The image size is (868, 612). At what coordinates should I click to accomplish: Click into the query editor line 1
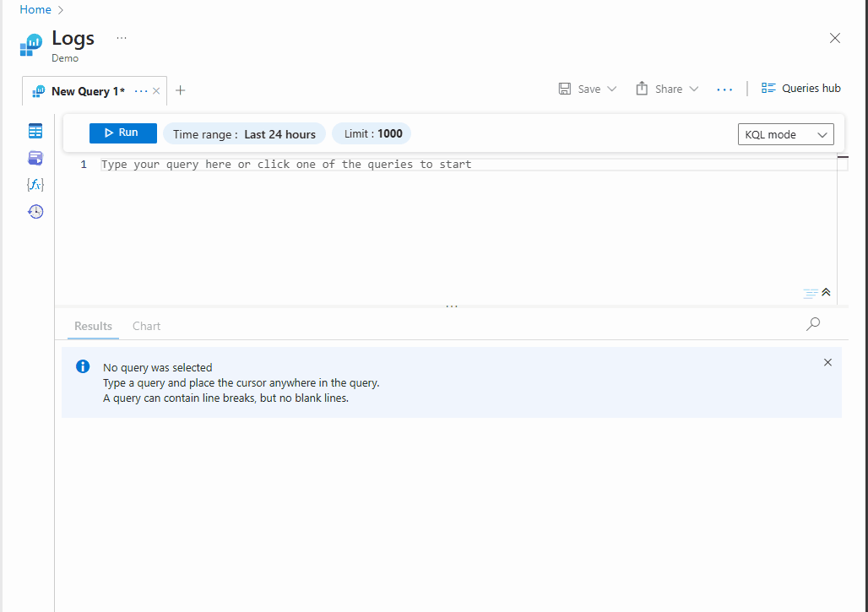(x=469, y=165)
